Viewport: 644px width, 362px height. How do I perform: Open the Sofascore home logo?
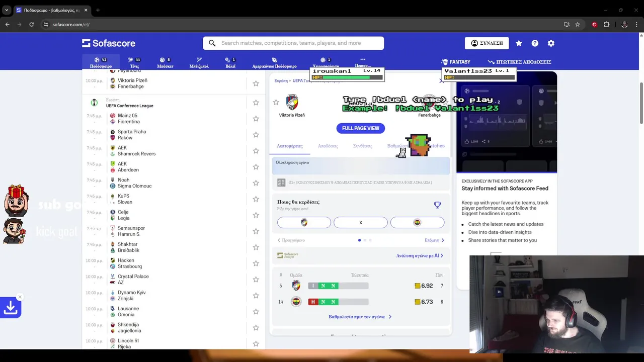[109, 43]
